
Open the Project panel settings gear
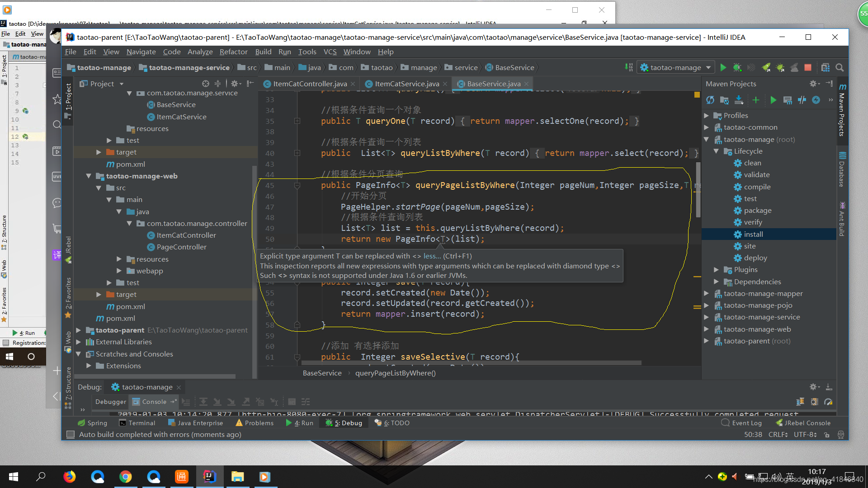click(235, 84)
